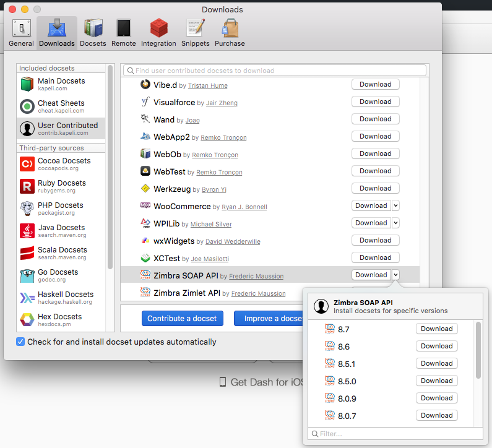Open author link Jair Zheng
The height and width of the screenshot is (448, 492).
(x=222, y=103)
